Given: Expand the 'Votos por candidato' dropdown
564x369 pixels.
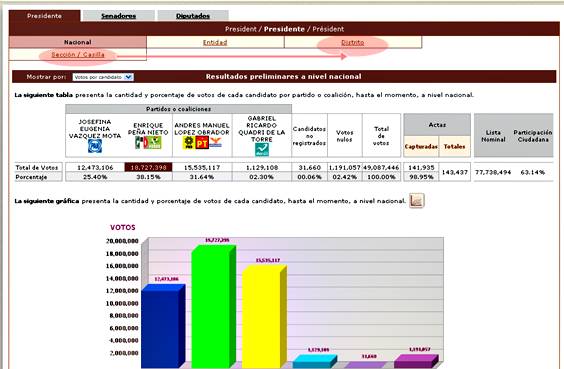Looking at the screenshot, I should 103,77.
